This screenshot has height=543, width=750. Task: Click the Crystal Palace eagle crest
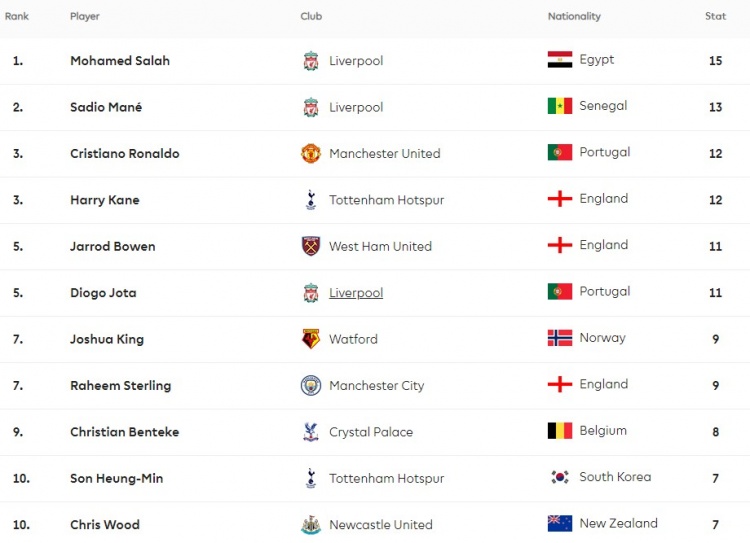pyautogui.click(x=311, y=432)
